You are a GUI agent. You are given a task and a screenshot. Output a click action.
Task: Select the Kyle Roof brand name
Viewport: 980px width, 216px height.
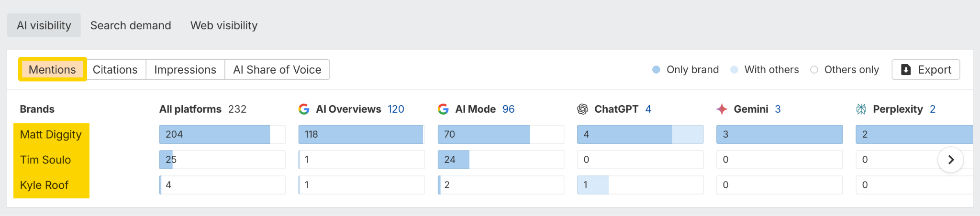[x=44, y=185]
